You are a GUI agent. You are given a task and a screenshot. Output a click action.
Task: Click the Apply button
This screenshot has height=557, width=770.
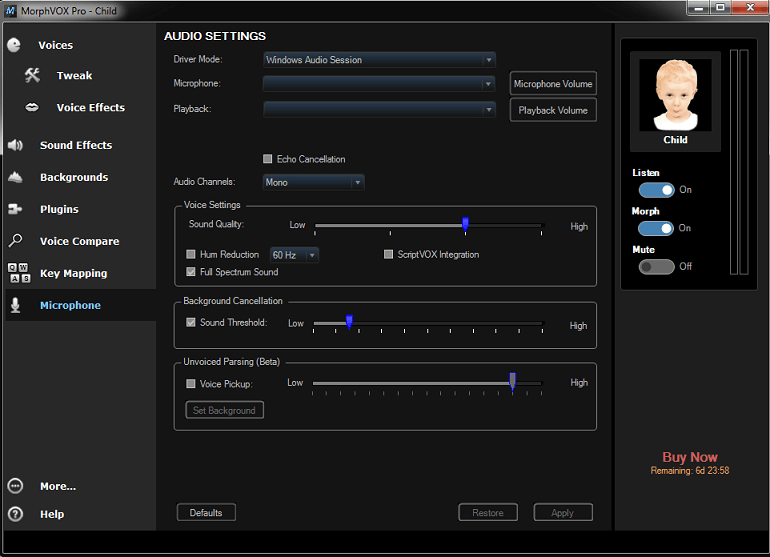point(563,512)
